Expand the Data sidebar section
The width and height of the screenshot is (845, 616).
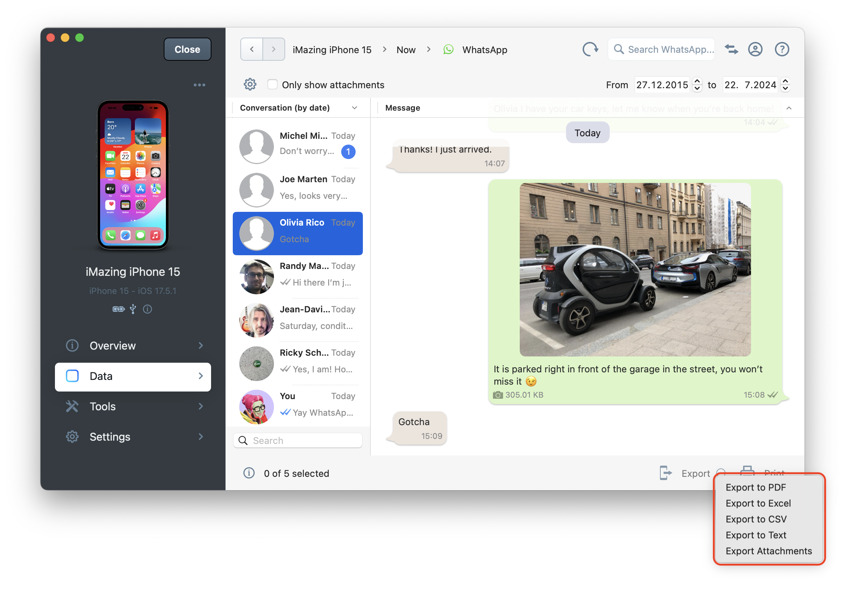tap(201, 376)
